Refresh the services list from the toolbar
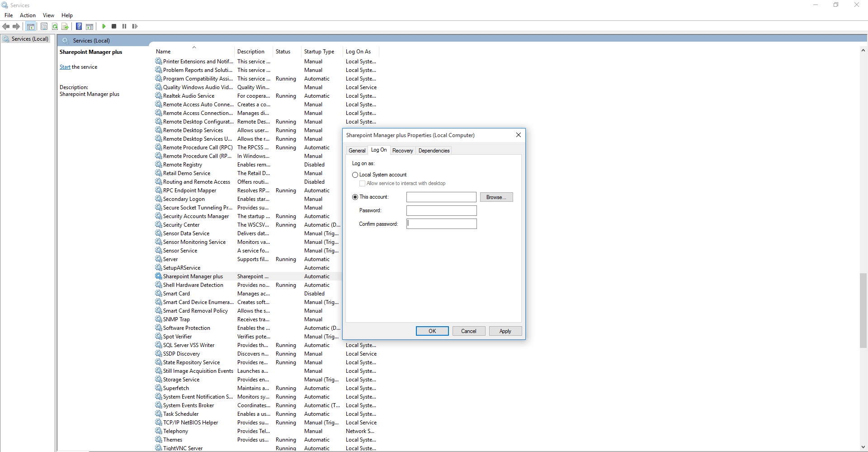Image resolution: width=868 pixels, height=452 pixels. coord(55,26)
